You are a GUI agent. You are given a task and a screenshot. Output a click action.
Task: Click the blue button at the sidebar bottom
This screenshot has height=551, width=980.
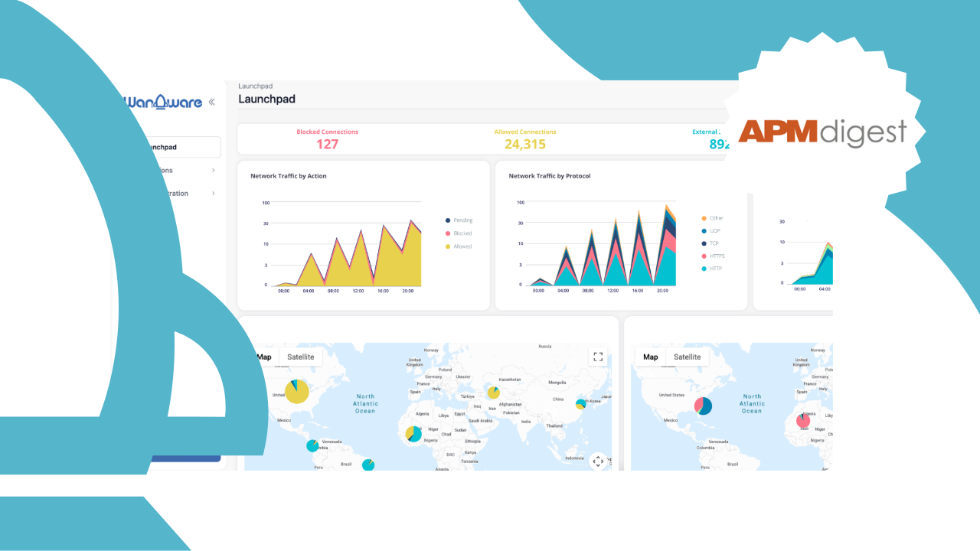[x=188, y=457]
